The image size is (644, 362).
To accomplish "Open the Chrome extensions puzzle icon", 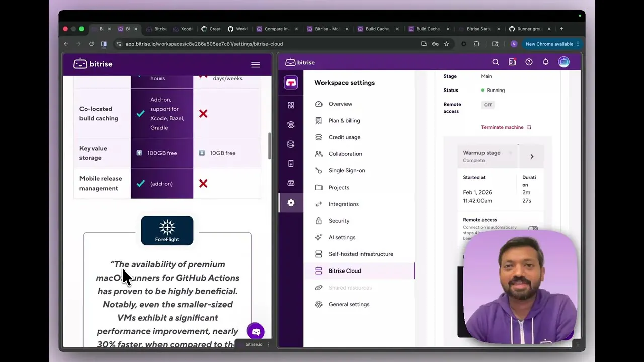I will coord(476,44).
